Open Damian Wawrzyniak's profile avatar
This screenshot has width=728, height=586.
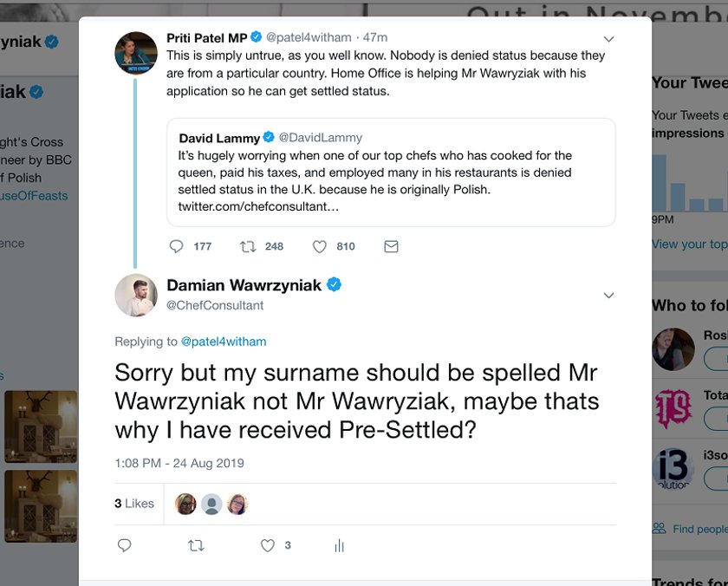point(136,295)
